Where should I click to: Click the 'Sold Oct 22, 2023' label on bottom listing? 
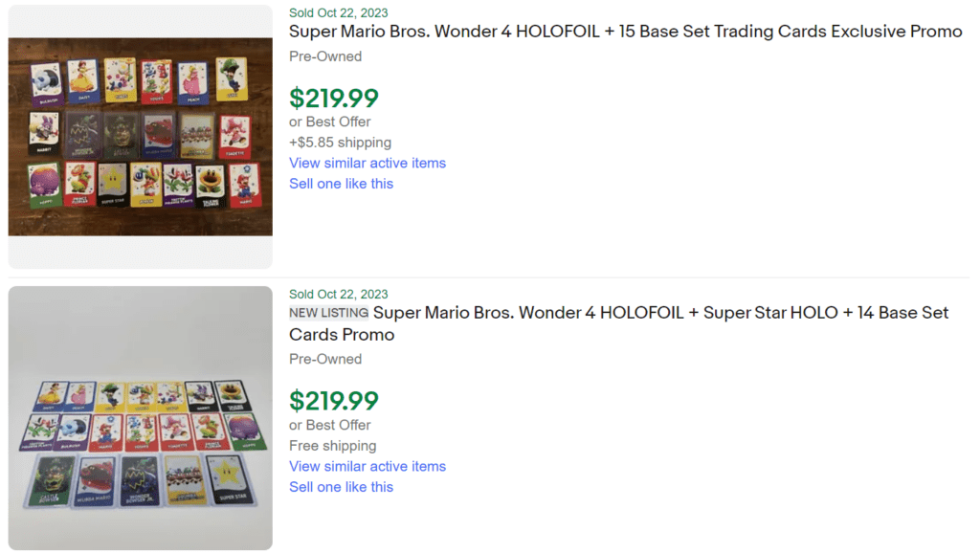tap(338, 294)
